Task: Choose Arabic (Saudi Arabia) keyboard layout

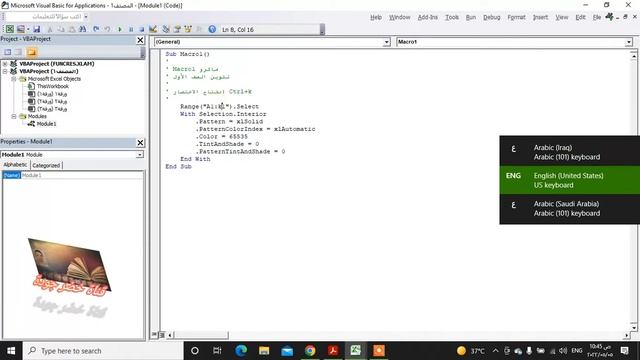Action: click(570, 209)
